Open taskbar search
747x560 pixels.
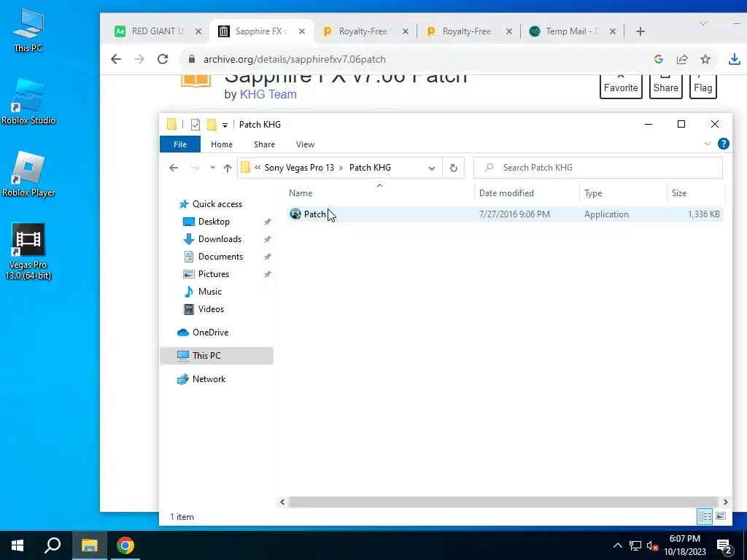(53, 545)
